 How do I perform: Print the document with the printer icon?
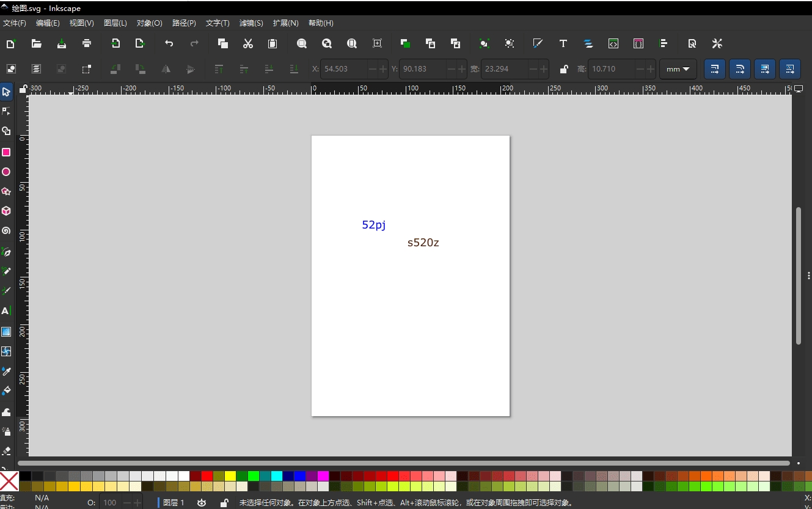pyautogui.click(x=87, y=43)
